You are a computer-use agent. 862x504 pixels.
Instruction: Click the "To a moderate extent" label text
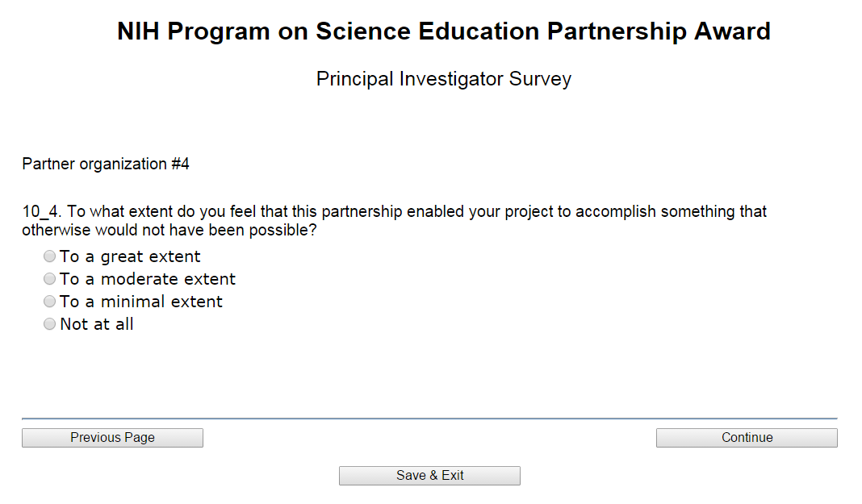coord(148,279)
